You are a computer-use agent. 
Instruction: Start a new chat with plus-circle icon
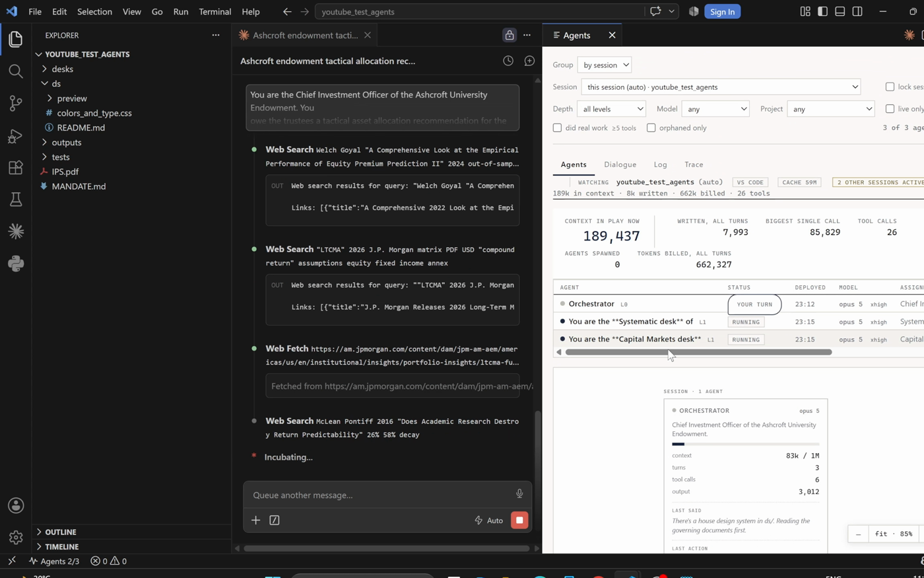529,61
